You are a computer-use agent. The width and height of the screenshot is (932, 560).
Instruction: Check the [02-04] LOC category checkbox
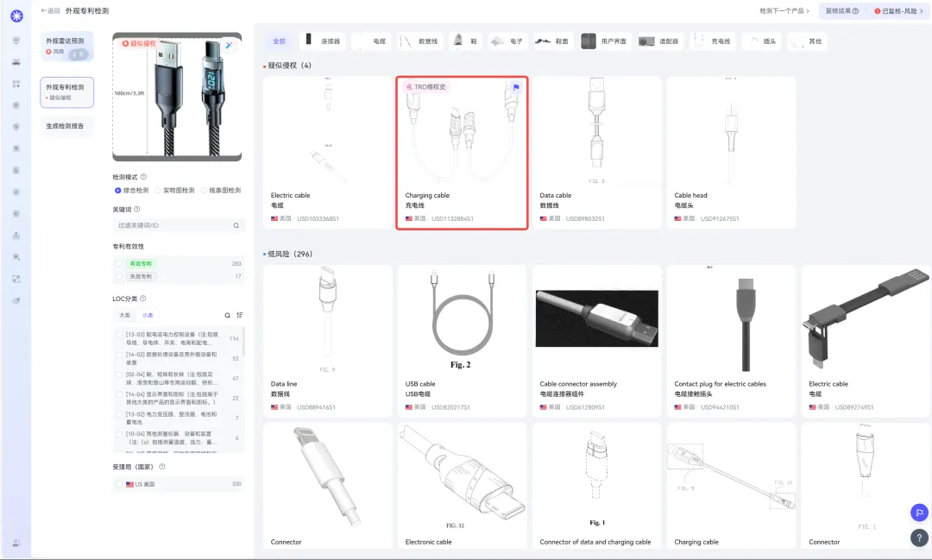click(x=119, y=374)
